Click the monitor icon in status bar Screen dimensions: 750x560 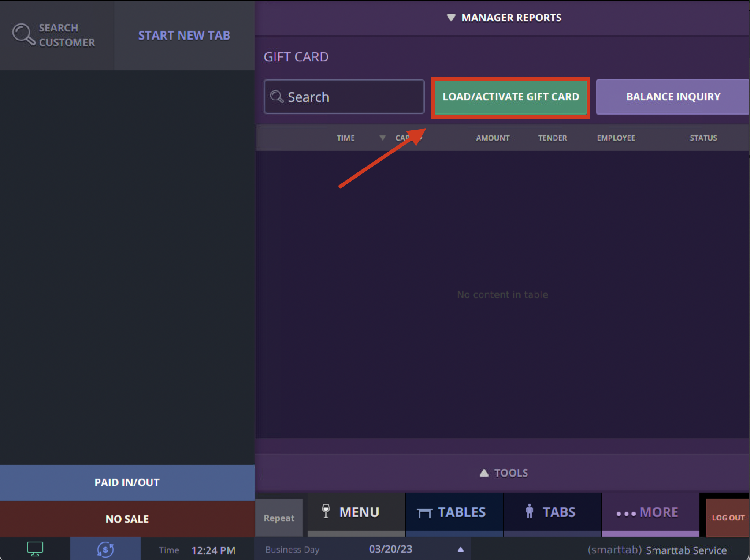(x=35, y=549)
